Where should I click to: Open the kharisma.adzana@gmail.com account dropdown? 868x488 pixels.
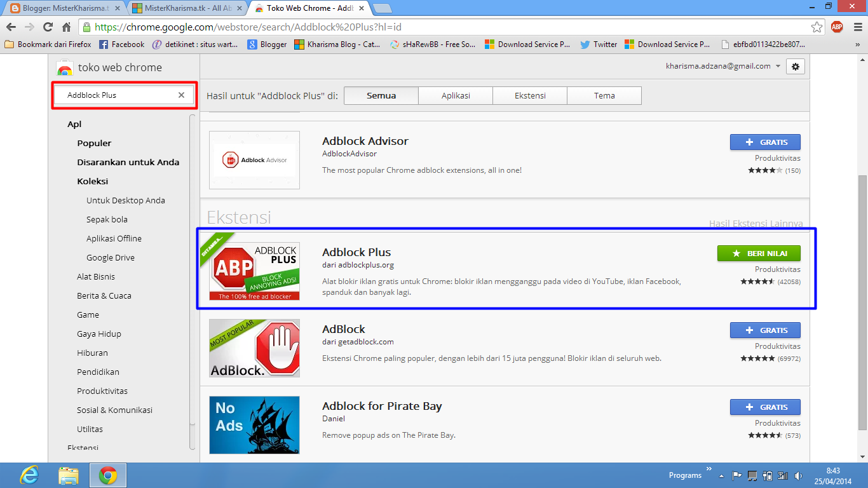coord(723,66)
